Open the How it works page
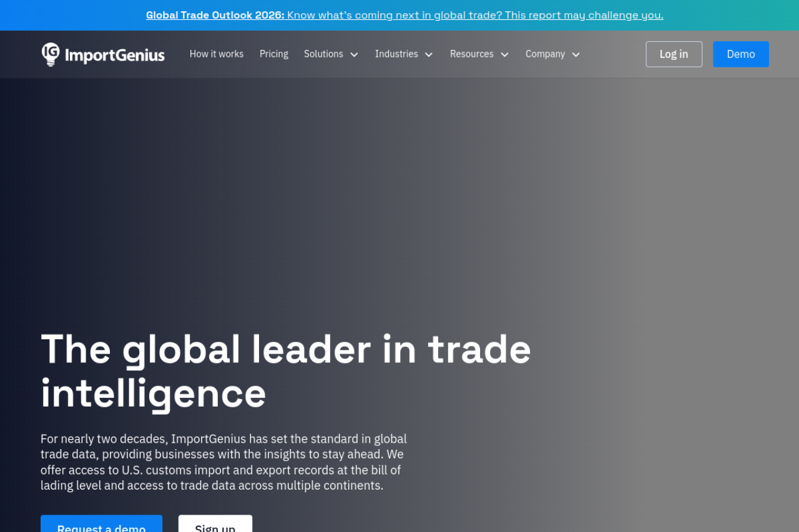This screenshot has height=532, width=799. click(217, 54)
